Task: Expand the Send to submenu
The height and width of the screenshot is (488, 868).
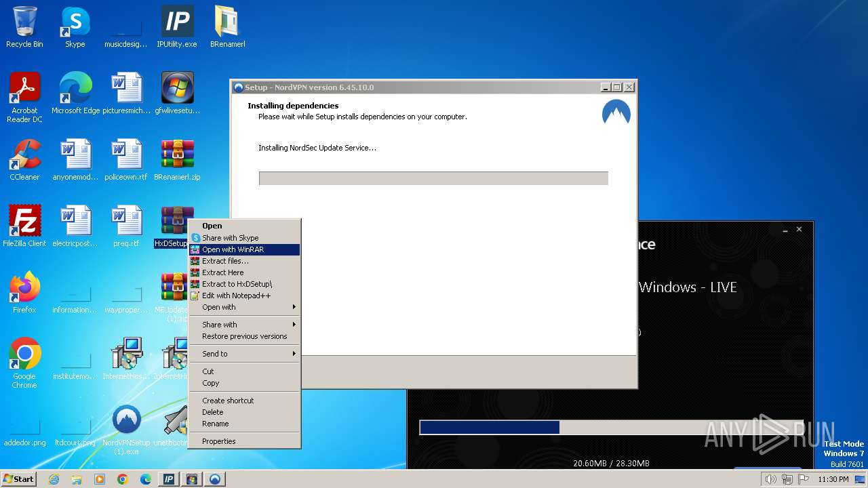Action: click(x=244, y=354)
